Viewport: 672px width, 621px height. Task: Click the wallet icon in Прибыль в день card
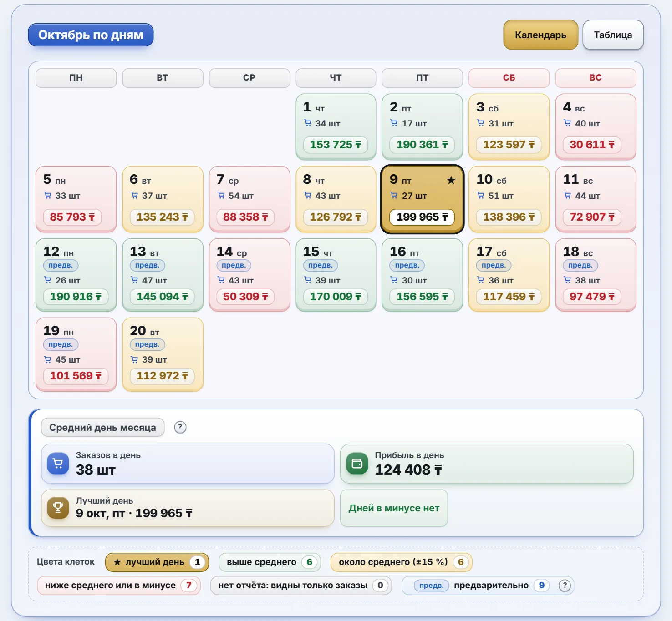click(x=357, y=464)
